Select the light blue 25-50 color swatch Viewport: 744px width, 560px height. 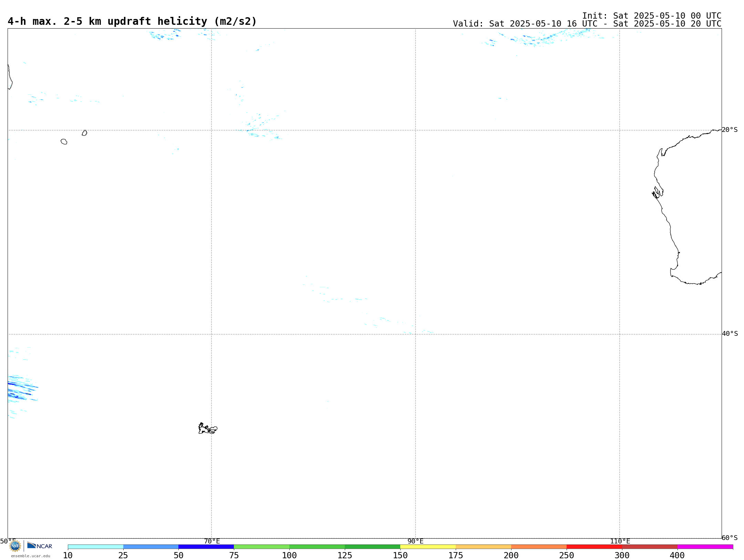[151, 547]
